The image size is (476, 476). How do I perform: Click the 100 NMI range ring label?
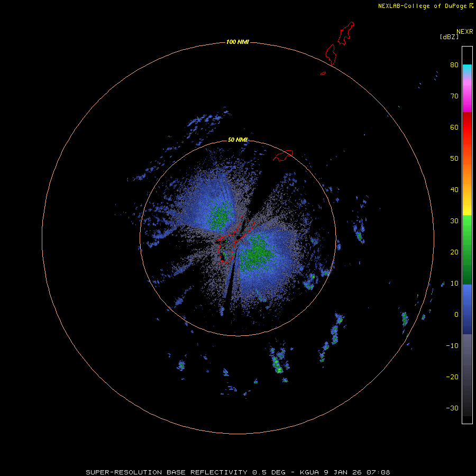click(x=237, y=42)
